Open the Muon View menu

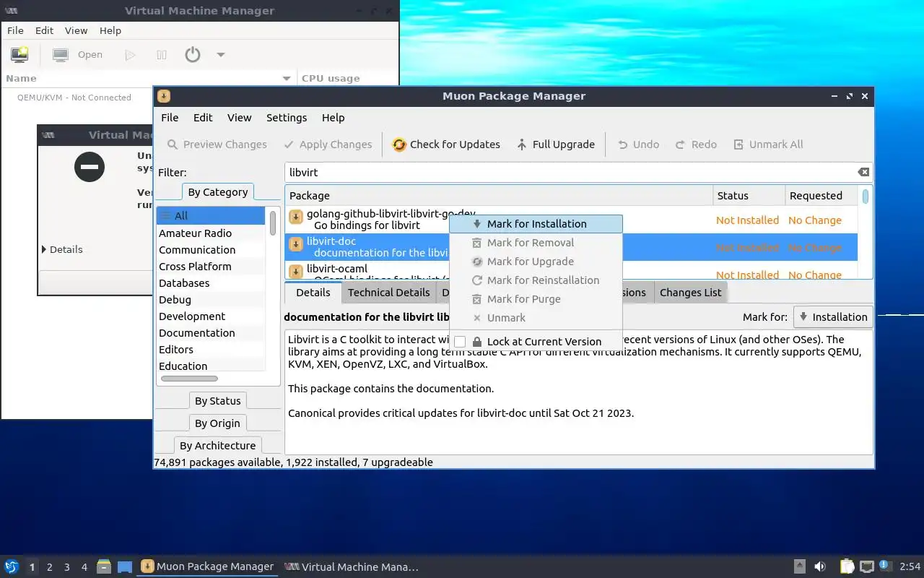239,118
